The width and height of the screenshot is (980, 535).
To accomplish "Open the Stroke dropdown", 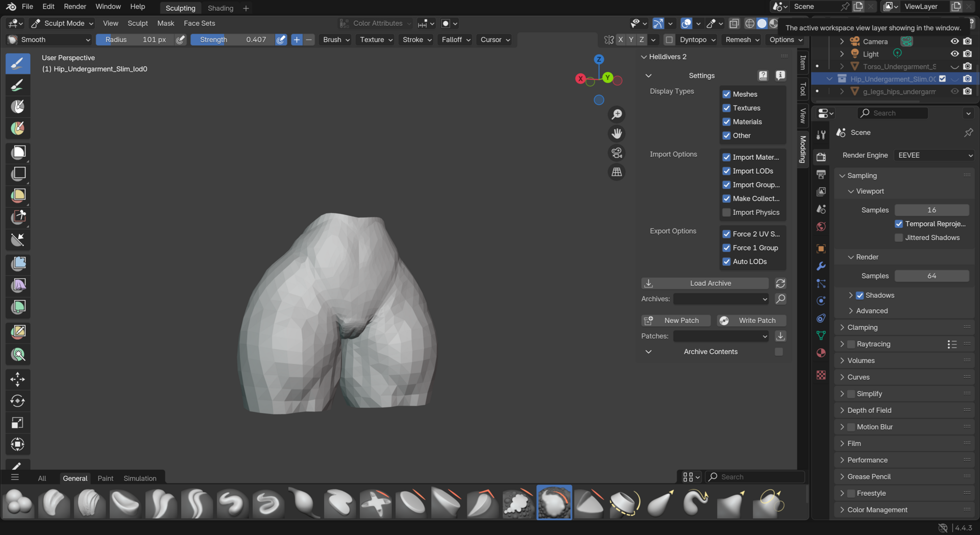I will (416, 40).
